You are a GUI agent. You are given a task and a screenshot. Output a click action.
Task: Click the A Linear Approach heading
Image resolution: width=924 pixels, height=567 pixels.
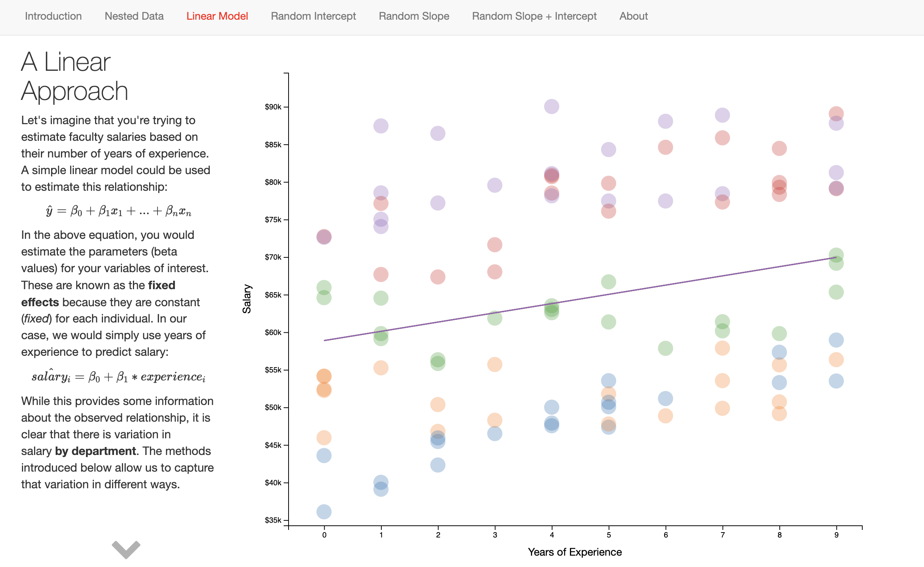tap(75, 76)
